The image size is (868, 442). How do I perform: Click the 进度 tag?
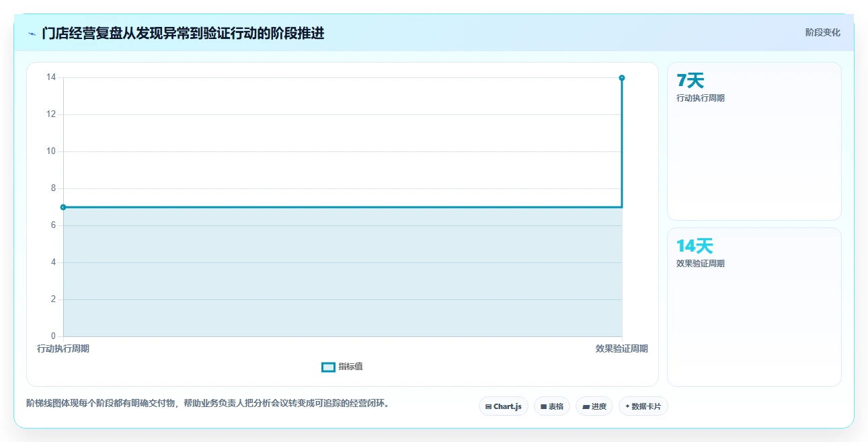[x=594, y=406]
